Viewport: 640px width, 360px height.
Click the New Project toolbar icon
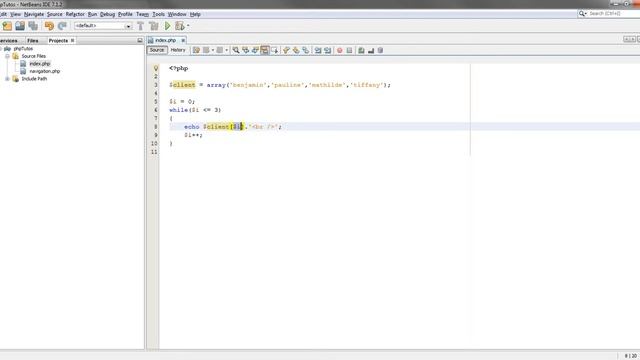point(7,26)
